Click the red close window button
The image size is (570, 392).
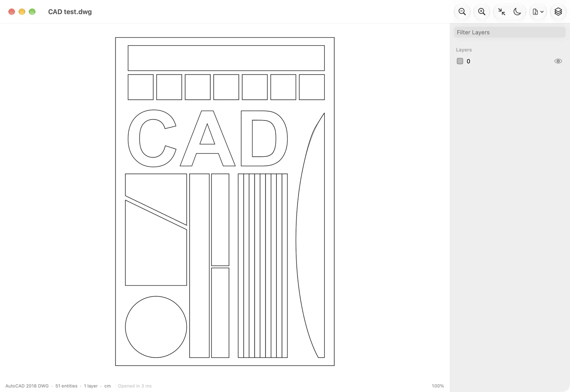[11, 12]
